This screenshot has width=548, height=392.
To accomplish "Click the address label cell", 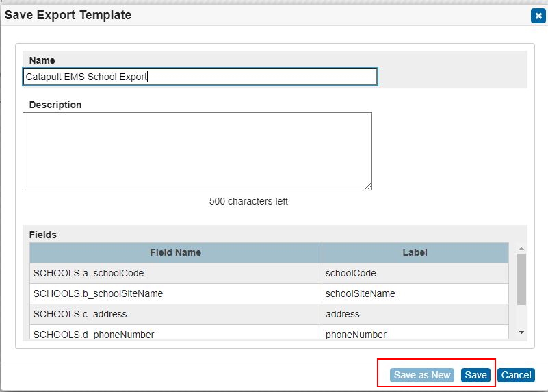I will coord(415,315).
